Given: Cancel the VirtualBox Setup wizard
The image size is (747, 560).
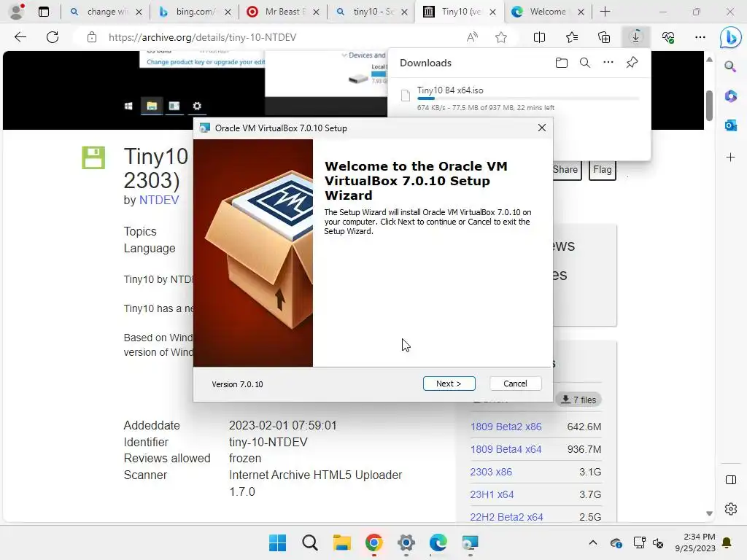Looking at the screenshot, I should point(515,384).
